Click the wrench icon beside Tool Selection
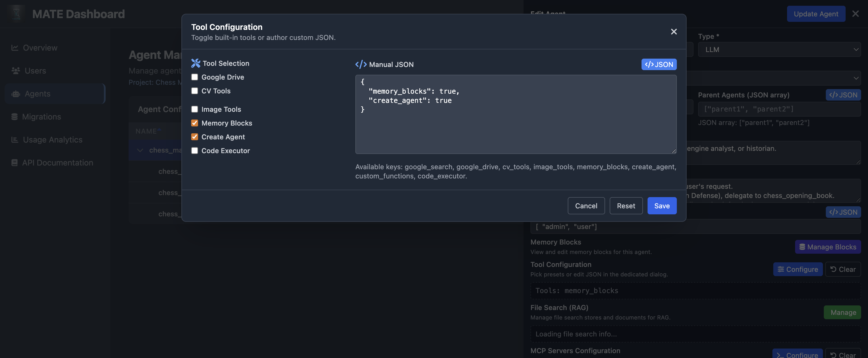Image resolution: width=868 pixels, height=358 pixels. (x=195, y=63)
